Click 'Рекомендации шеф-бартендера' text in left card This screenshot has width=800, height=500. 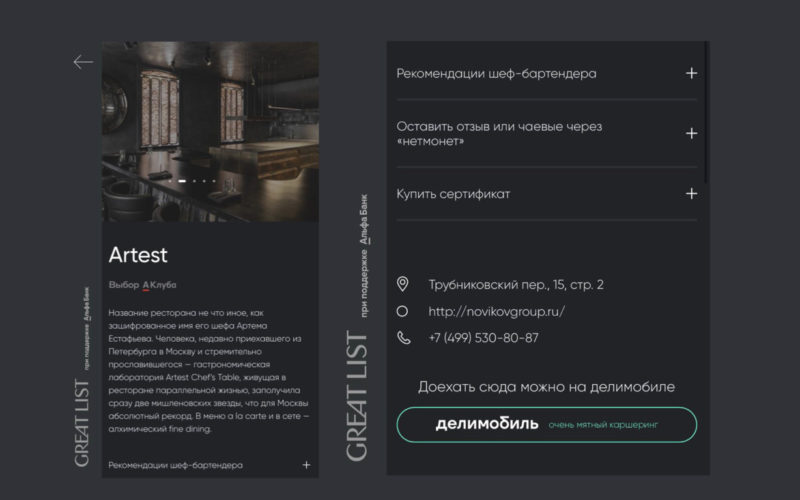pos(176,465)
